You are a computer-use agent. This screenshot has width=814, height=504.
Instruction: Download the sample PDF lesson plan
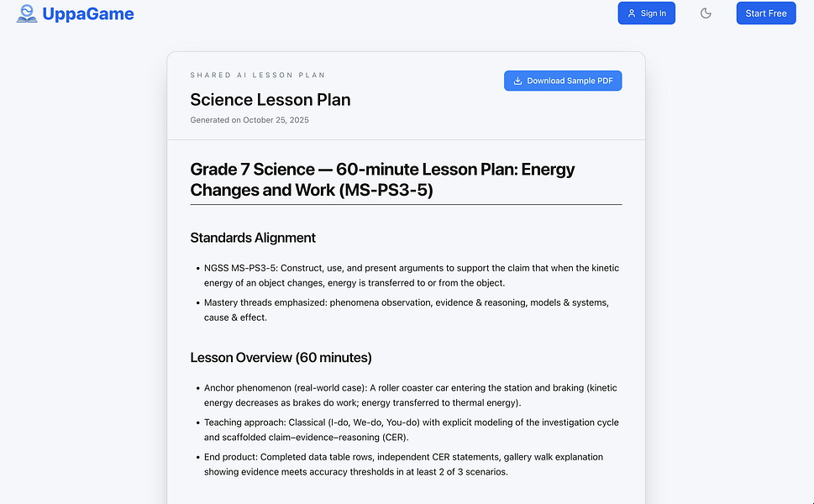563,81
